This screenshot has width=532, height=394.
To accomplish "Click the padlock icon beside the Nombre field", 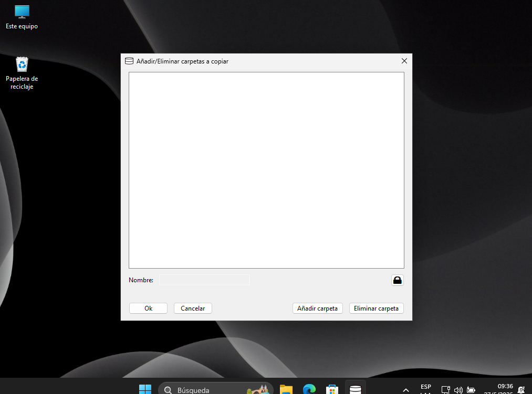I will tap(397, 280).
